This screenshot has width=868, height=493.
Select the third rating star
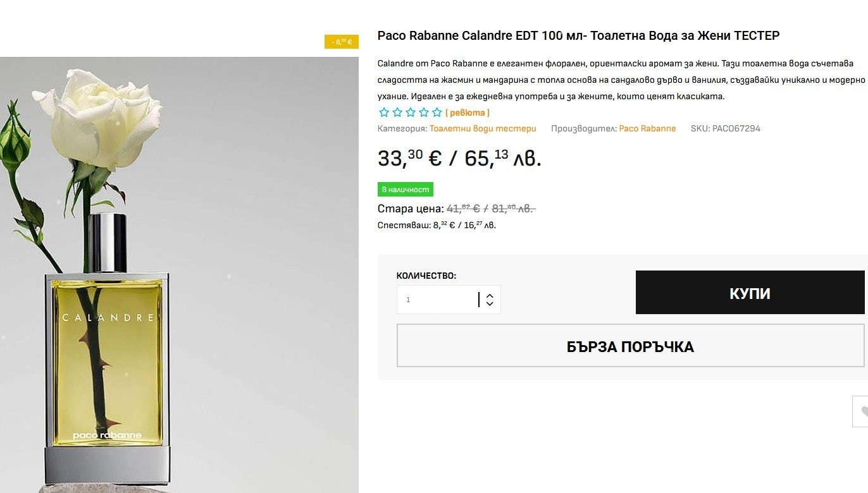(411, 113)
